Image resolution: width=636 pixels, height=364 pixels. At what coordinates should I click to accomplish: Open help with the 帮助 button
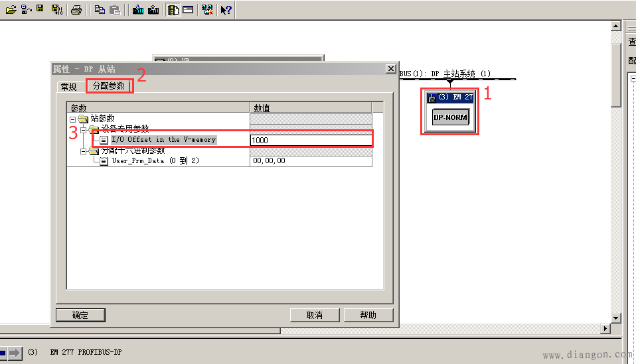point(368,315)
